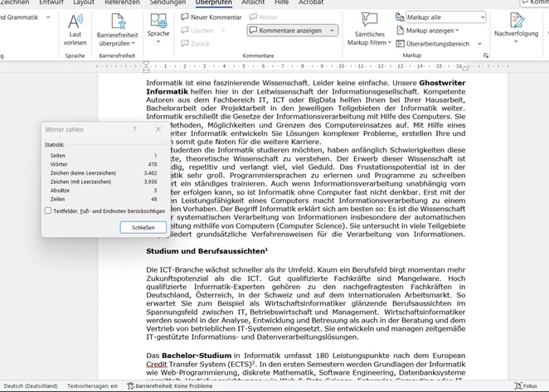Close the Wörter zählen dialog with X
Image resolution: width=549 pixels, height=392 pixels.
coord(158,129)
